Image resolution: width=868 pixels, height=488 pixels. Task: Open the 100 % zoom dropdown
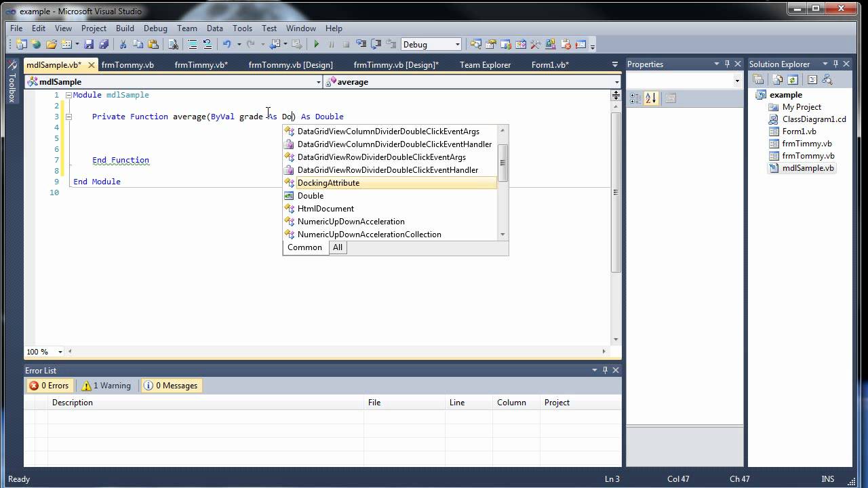pos(60,352)
